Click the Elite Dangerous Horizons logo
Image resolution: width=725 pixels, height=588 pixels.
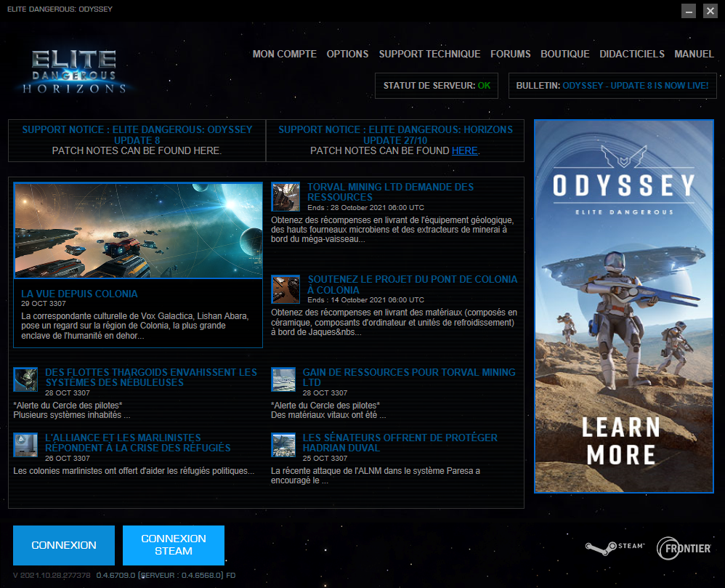[74, 71]
